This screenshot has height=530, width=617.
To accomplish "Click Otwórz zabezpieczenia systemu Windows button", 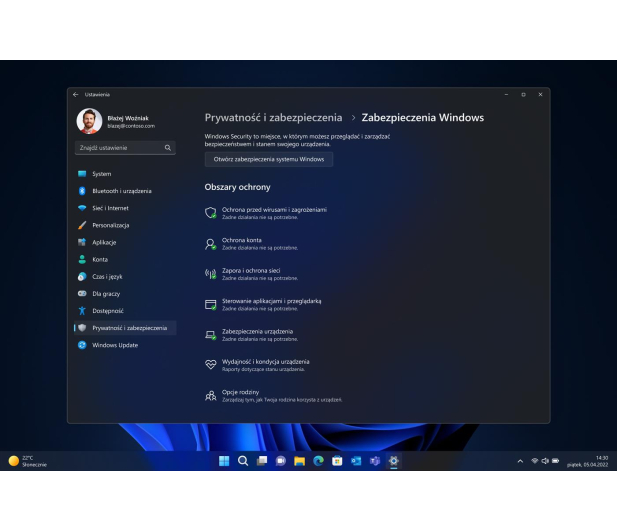I will [x=269, y=159].
